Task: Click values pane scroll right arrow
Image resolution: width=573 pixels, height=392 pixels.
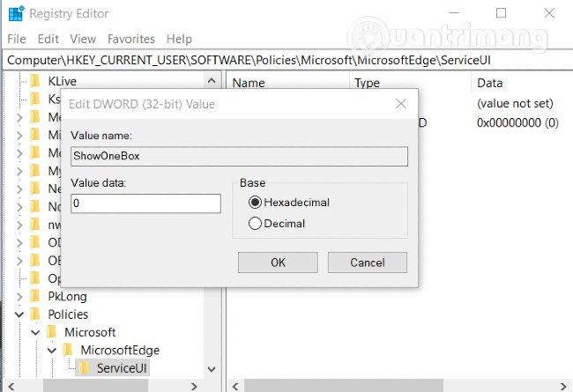Action: click(x=563, y=387)
